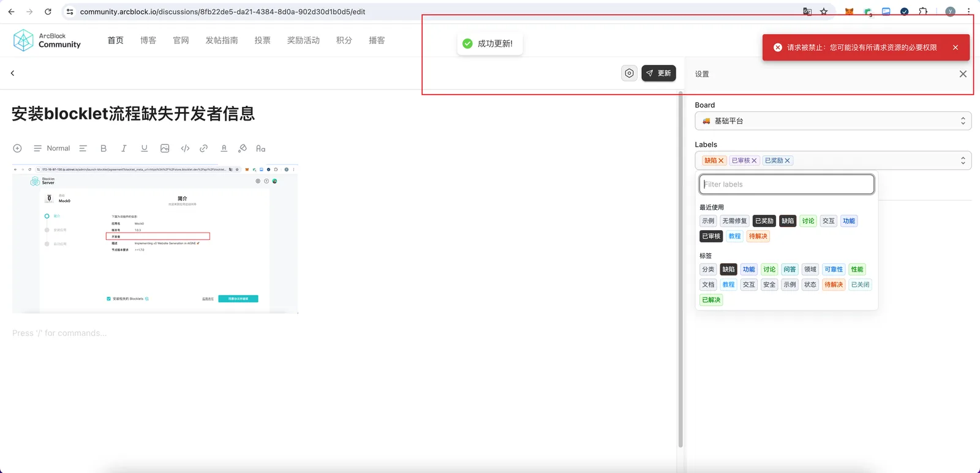Open the 博客 nav item
Image resolution: width=980 pixels, height=473 pixels.
tap(148, 40)
